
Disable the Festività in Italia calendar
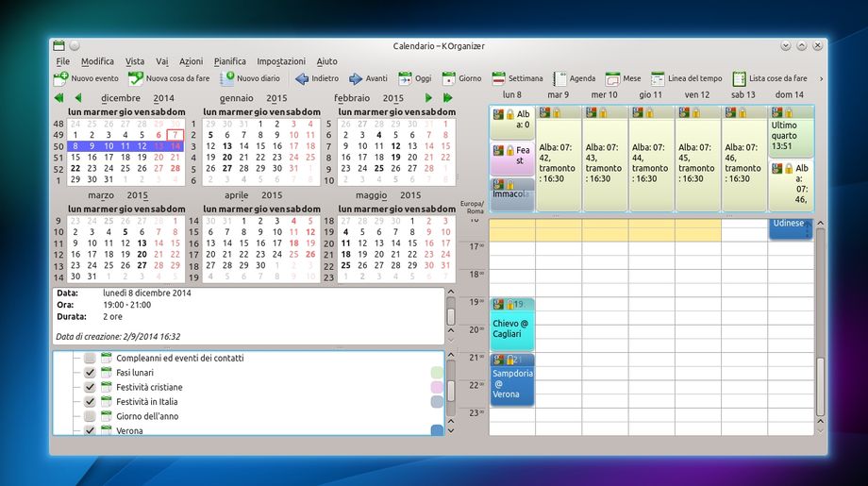click(90, 402)
